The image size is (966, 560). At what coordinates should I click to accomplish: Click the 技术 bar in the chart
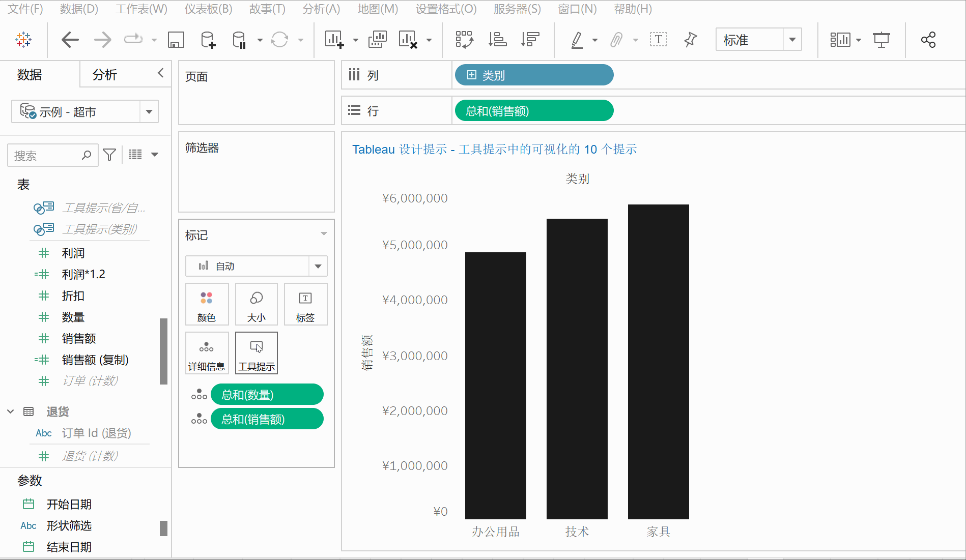click(x=577, y=369)
